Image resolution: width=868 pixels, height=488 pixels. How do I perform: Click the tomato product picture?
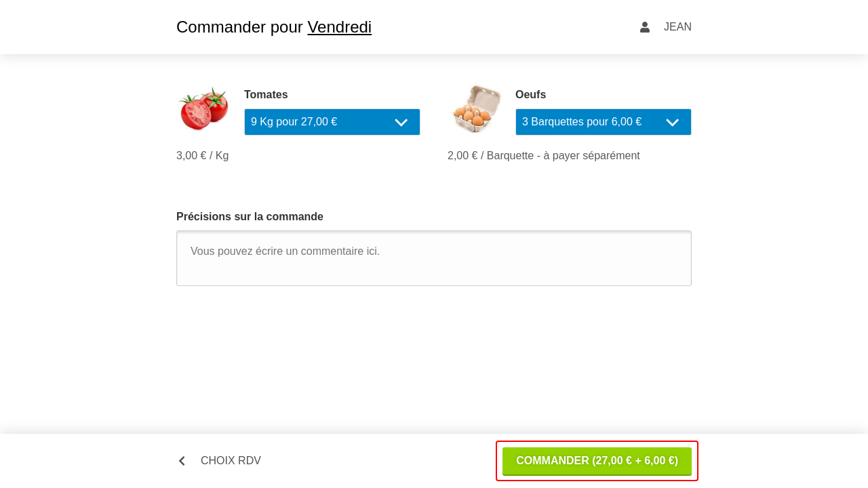point(203,108)
